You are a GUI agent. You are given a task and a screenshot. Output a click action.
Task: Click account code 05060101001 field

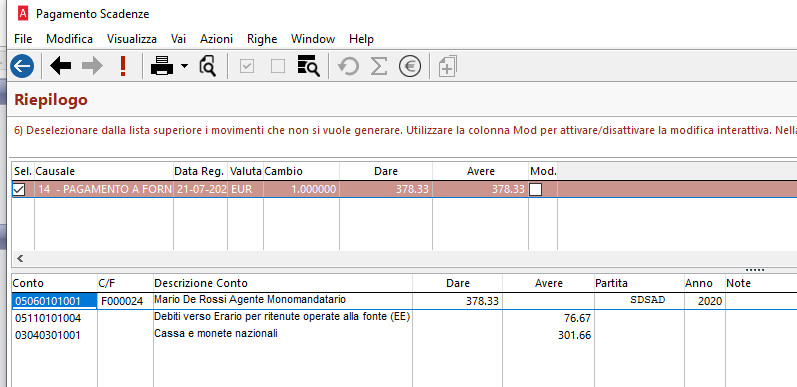pyautogui.click(x=54, y=301)
